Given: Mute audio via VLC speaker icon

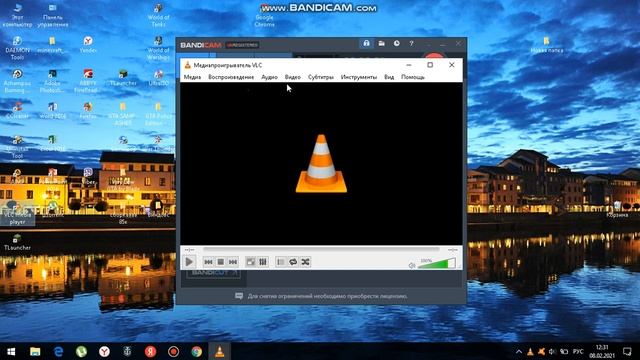Looking at the screenshot, I should click(x=412, y=266).
